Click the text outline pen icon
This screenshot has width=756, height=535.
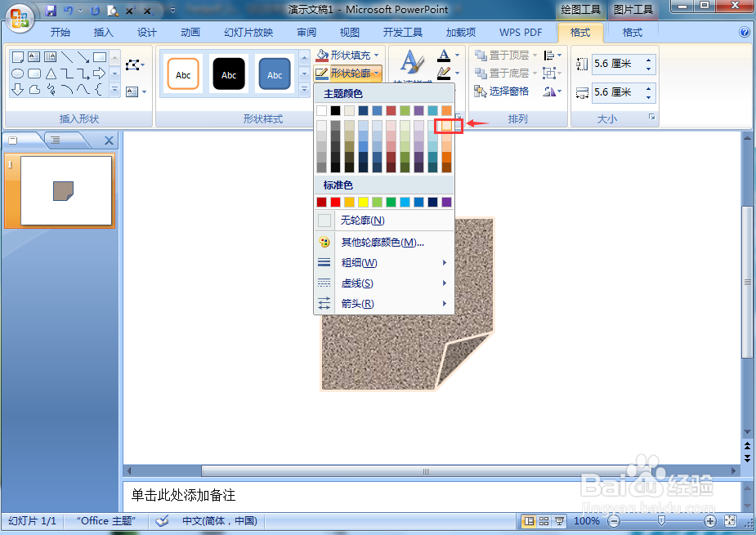(x=444, y=73)
